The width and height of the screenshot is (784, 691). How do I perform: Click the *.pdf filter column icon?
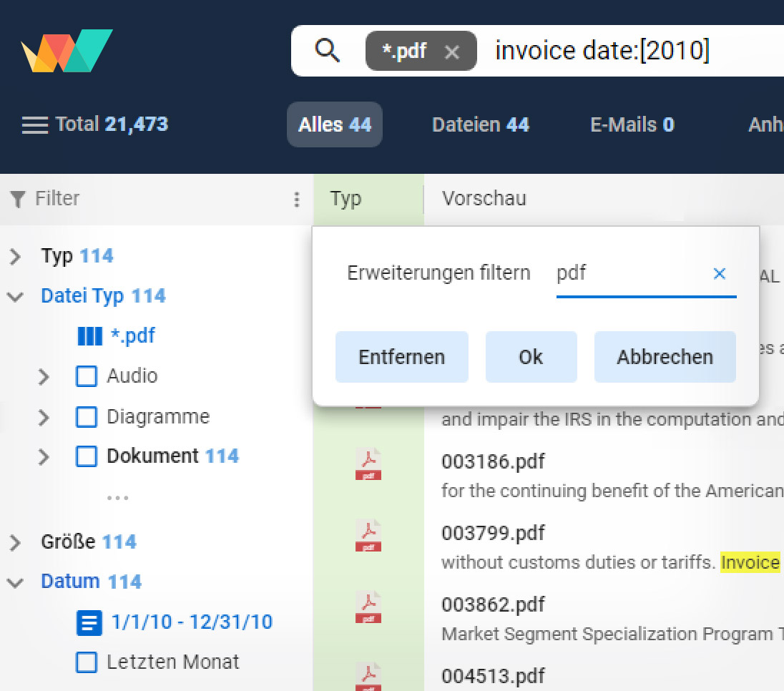(x=90, y=336)
